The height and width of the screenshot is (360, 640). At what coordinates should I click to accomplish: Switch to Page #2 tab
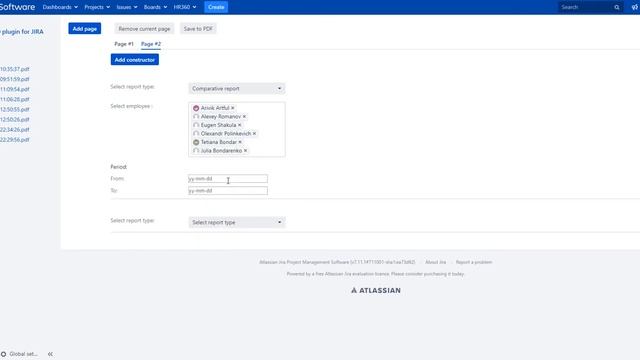coord(151,44)
